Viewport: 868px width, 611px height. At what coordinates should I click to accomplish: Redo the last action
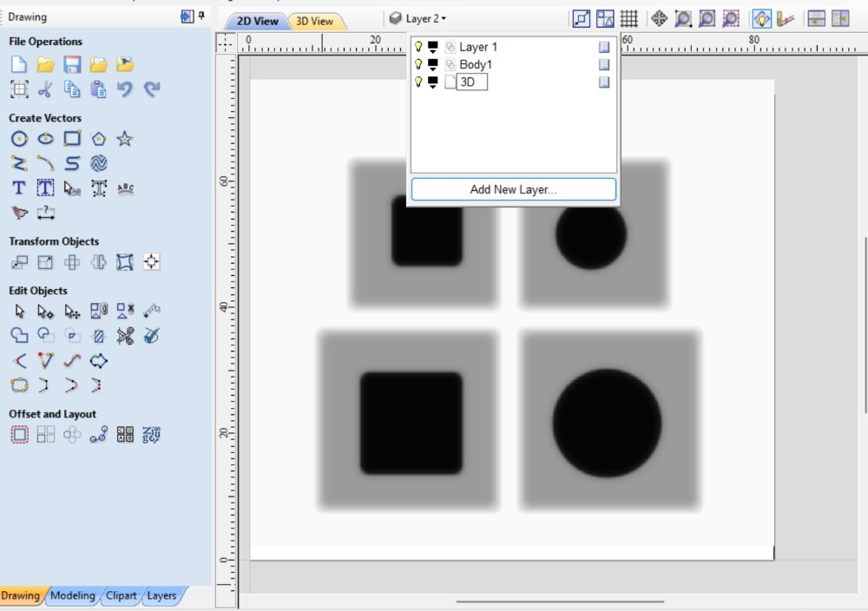[152, 89]
